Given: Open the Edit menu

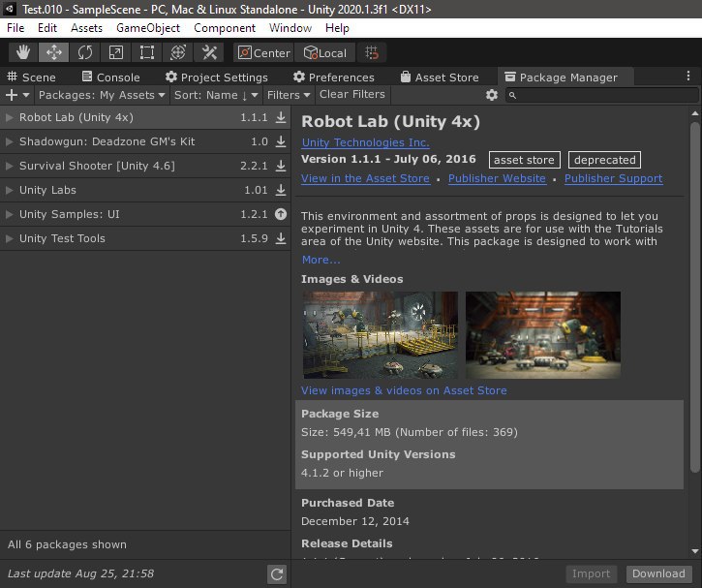Looking at the screenshot, I should (47, 28).
